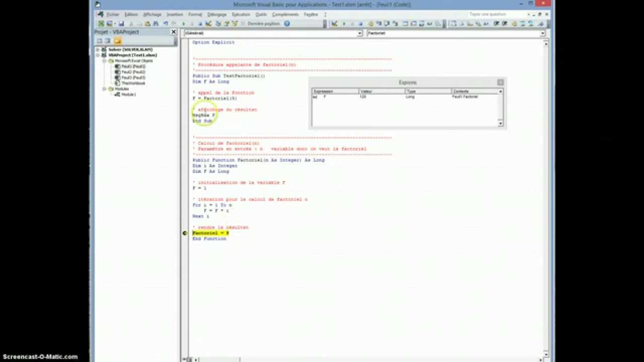This screenshot has width=644, height=362.
Task: Select Module1 in the project tree
Action: 128,95
